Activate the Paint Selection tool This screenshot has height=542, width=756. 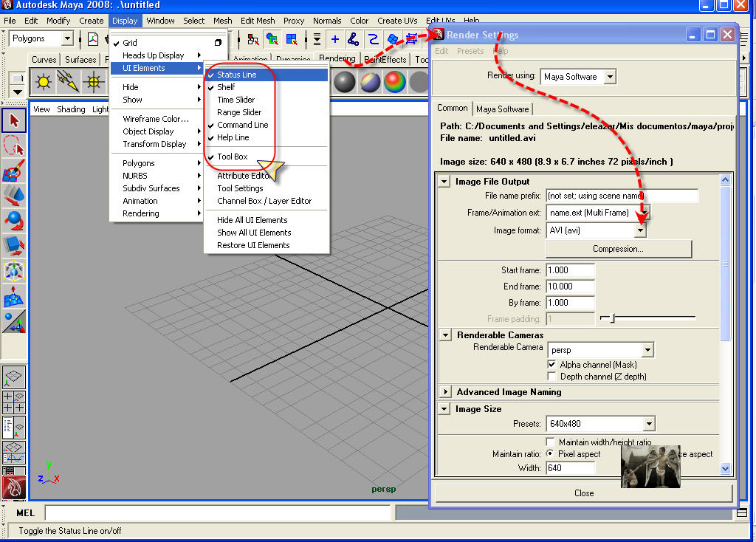(14, 171)
